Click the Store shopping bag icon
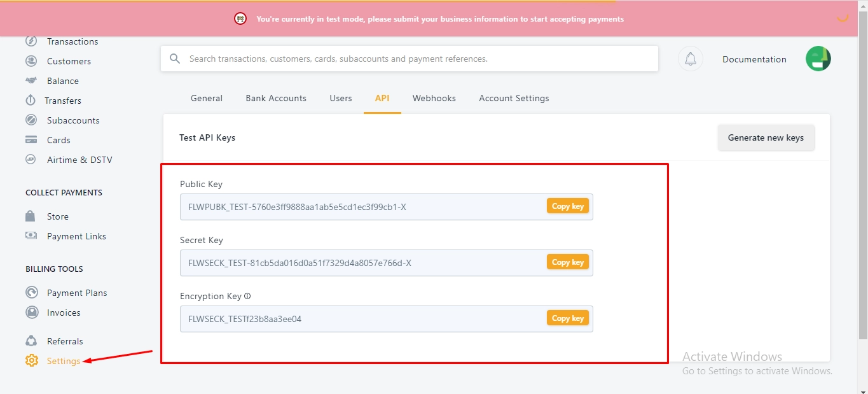This screenshot has height=394, width=868. [x=31, y=216]
